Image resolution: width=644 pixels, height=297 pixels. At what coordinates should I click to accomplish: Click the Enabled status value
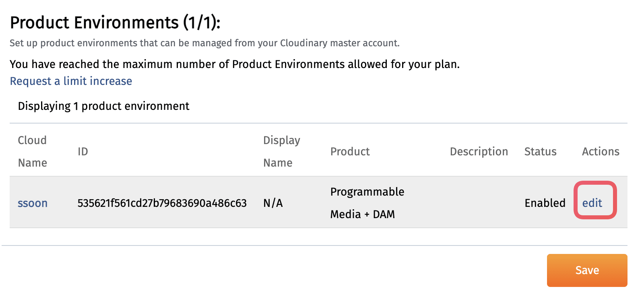point(545,203)
